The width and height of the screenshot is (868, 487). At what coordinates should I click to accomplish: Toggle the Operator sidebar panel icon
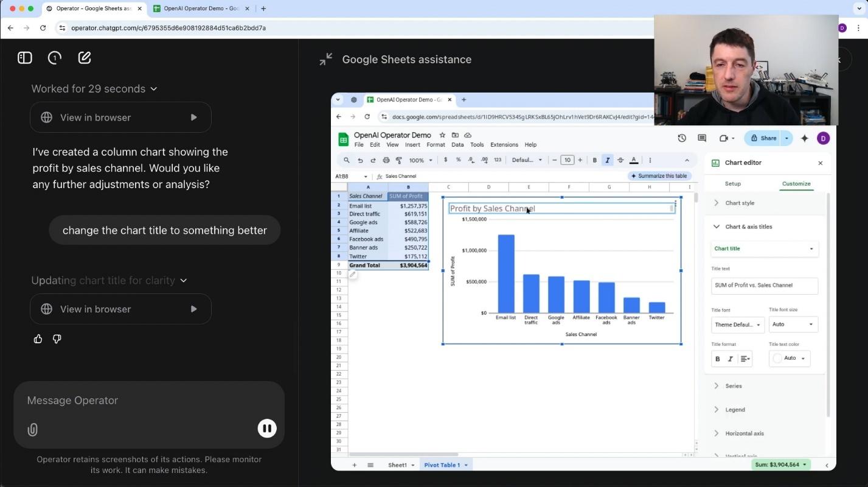[25, 58]
